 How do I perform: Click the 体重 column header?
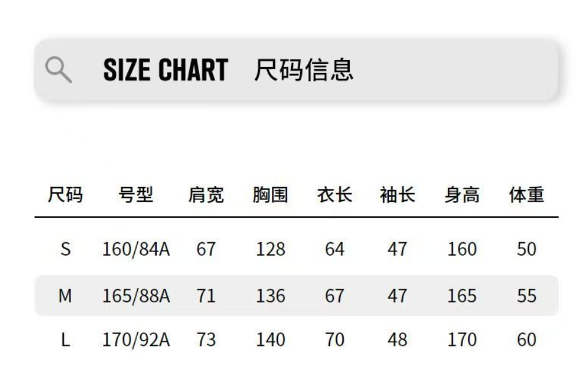pos(526,196)
